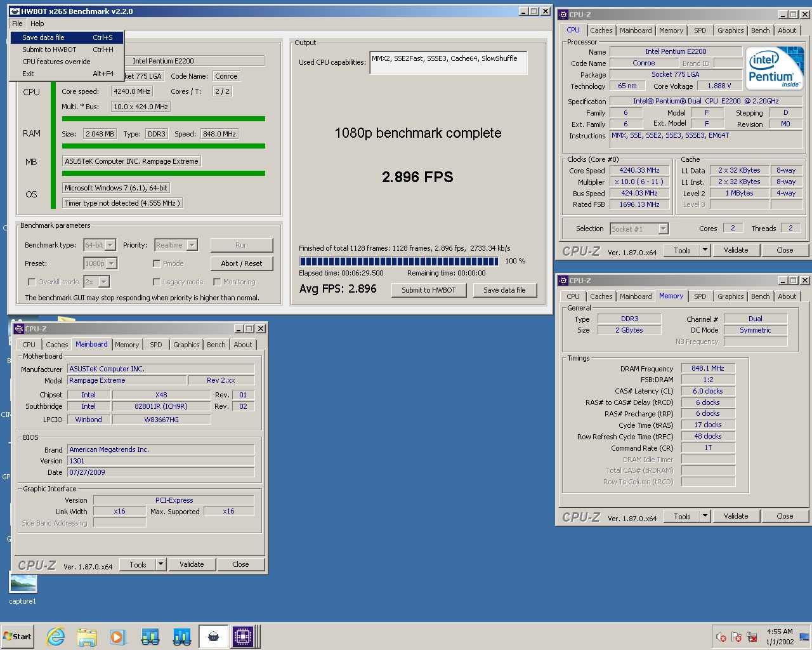Image resolution: width=812 pixels, height=650 pixels.
Task: Click the BIOS Version 1301 value
Action: tap(161, 461)
